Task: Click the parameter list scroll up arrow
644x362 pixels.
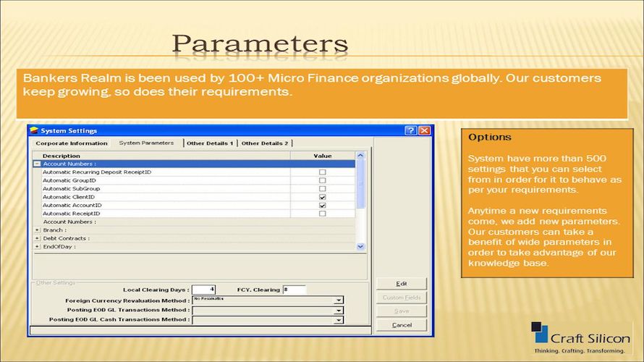Action: click(x=360, y=156)
